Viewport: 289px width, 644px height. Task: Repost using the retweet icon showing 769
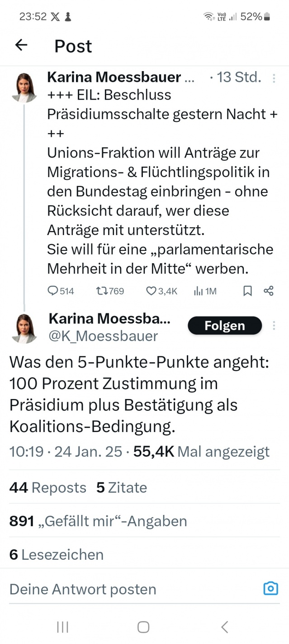pos(102,291)
